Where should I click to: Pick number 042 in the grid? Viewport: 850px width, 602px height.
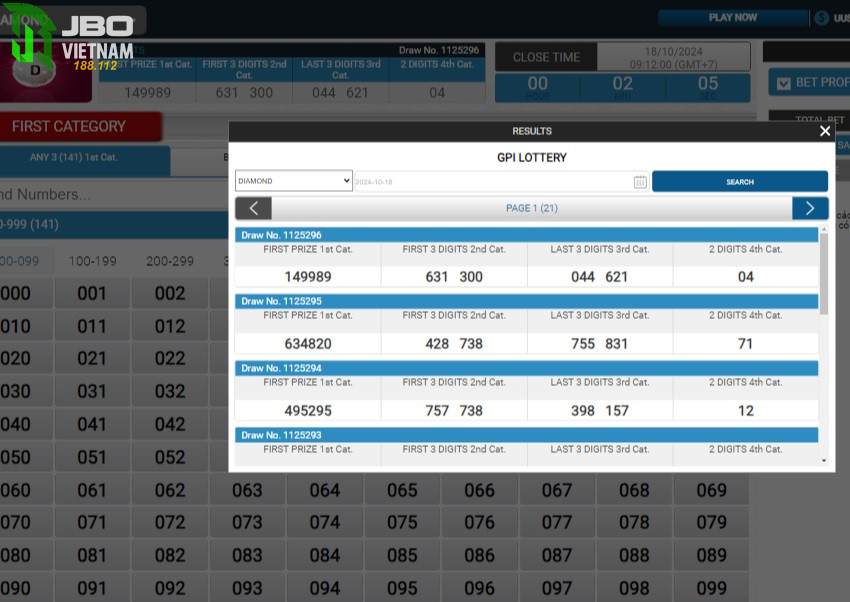[x=170, y=424]
